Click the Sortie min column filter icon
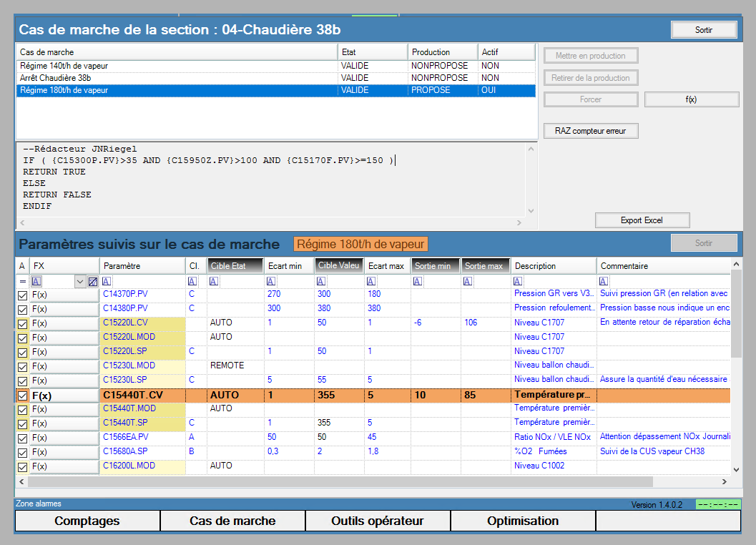Image resolution: width=756 pixels, height=545 pixels. pos(418,281)
